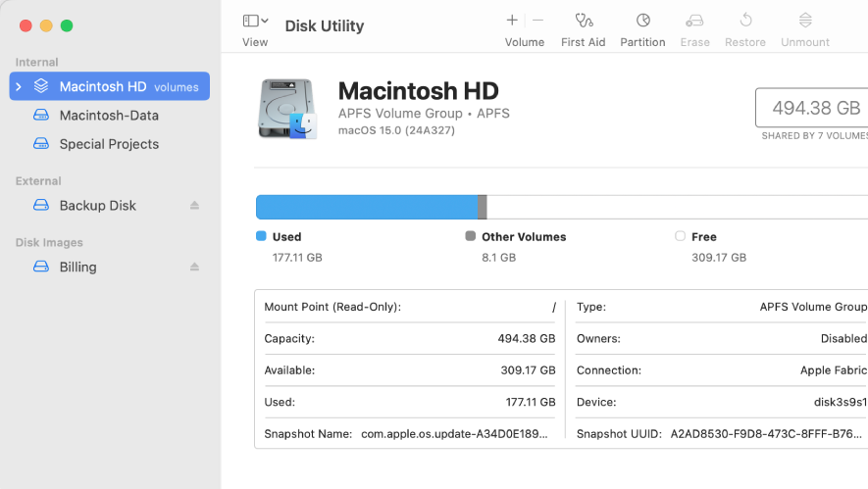Expand the Macintosh HD volumes chevron
This screenshot has height=489, width=868.
tap(19, 87)
